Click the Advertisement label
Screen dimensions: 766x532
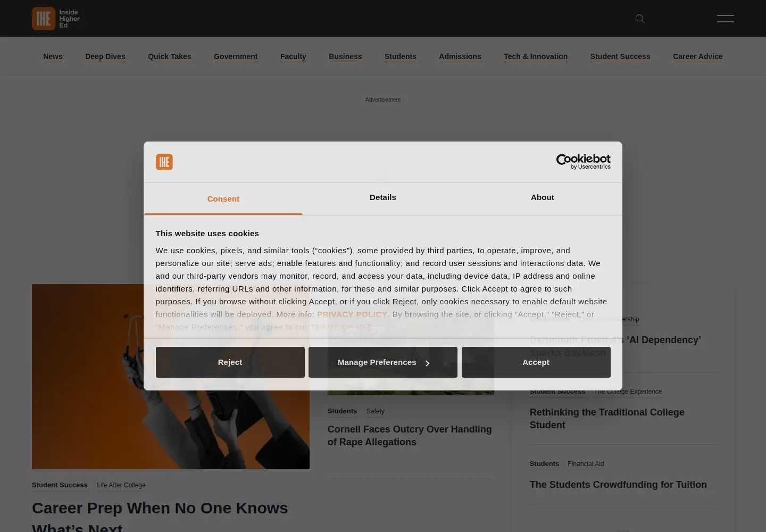(x=383, y=99)
